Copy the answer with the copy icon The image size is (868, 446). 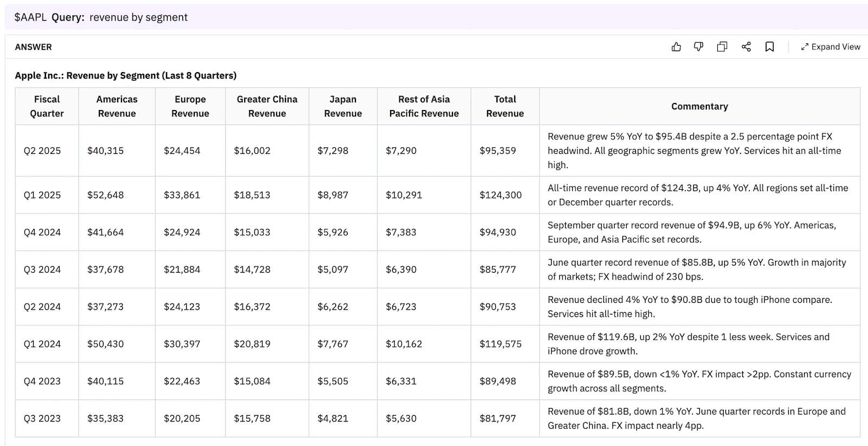[722, 47]
